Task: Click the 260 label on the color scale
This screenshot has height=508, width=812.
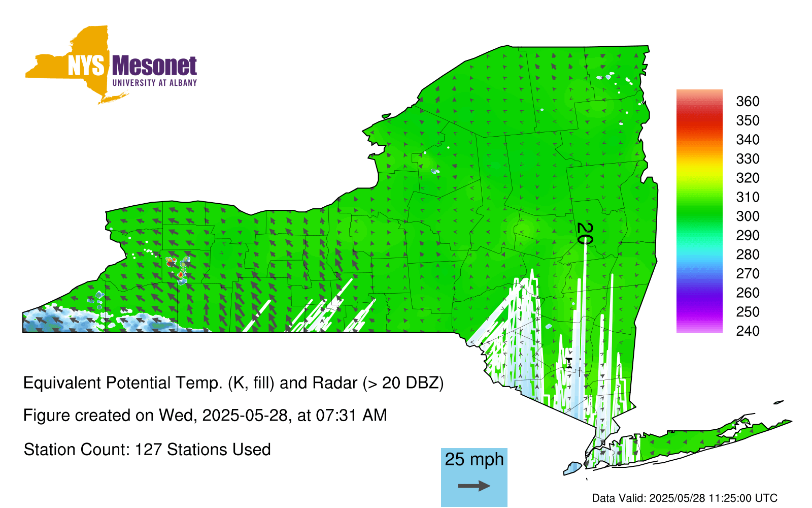Action: point(748,293)
